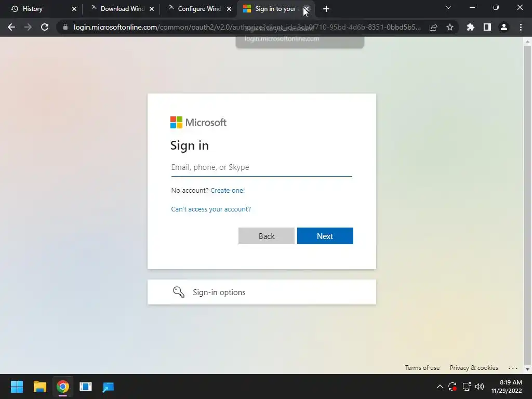Click the site lock icon
The width and height of the screenshot is (532, 399).
tap(65, 27)
